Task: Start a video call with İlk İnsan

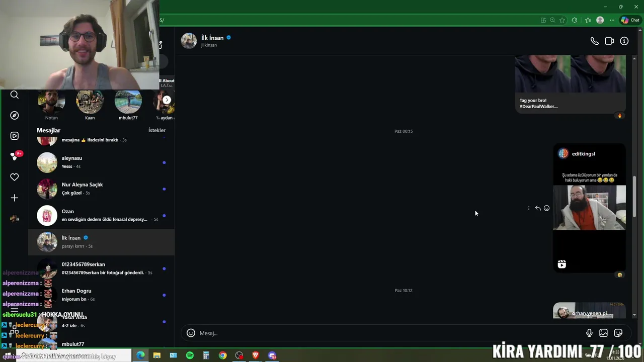Action: pos(609,41)
